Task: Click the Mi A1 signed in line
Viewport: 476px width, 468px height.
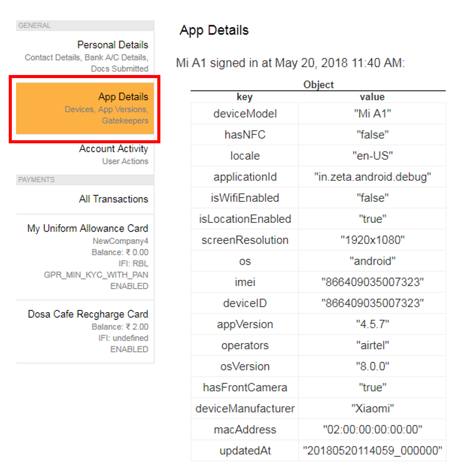Action: pyautogui.click(x=290, y=63)
